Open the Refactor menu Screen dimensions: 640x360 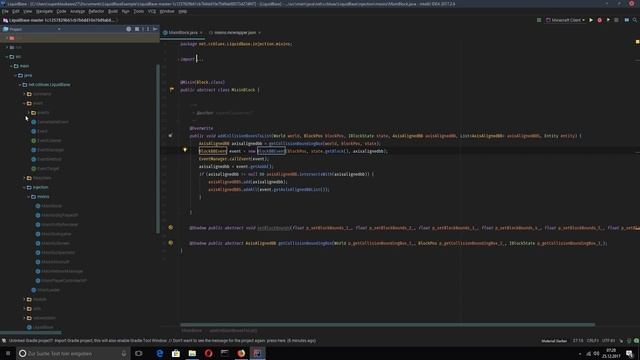click(x=96, y=11)
